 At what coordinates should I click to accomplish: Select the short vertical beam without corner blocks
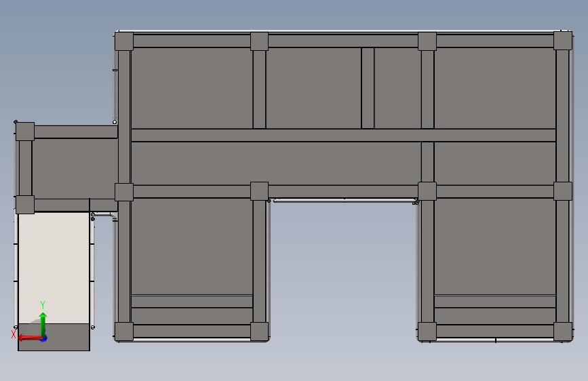point(368,88)
